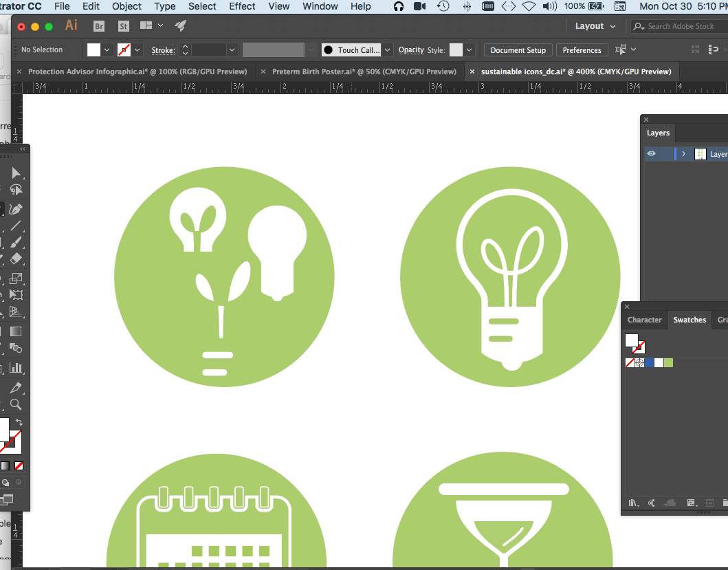Click the volume icon in menu bar
Image resolution: width=728 pixels, height=570 pixels.
[x=550, y=6]
